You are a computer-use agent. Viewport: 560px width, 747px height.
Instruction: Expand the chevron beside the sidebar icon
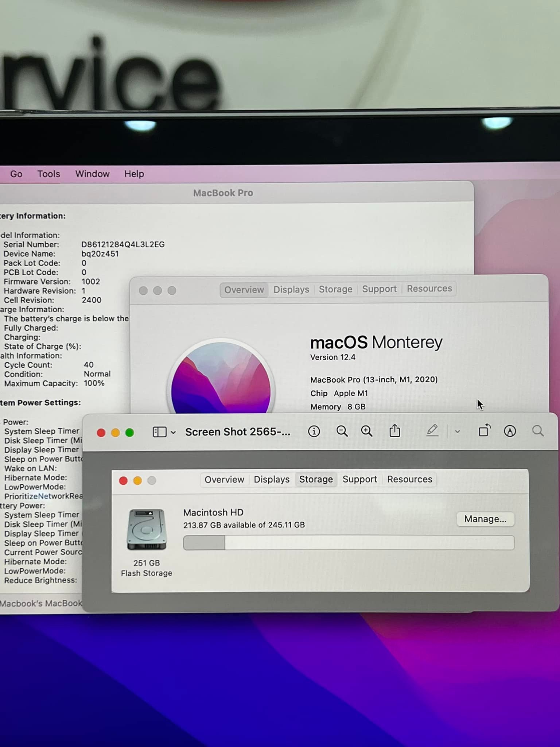(173, 433)
